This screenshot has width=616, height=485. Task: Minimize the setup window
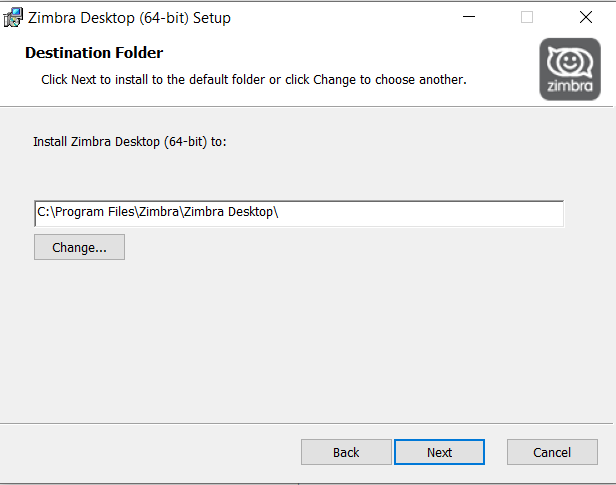[469, 17]
